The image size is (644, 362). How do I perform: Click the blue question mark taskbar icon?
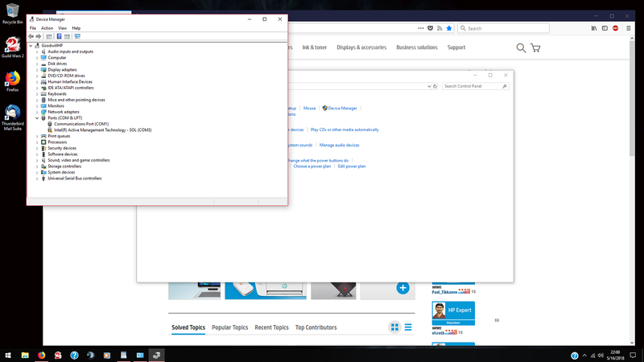click(x=74, y=355)
